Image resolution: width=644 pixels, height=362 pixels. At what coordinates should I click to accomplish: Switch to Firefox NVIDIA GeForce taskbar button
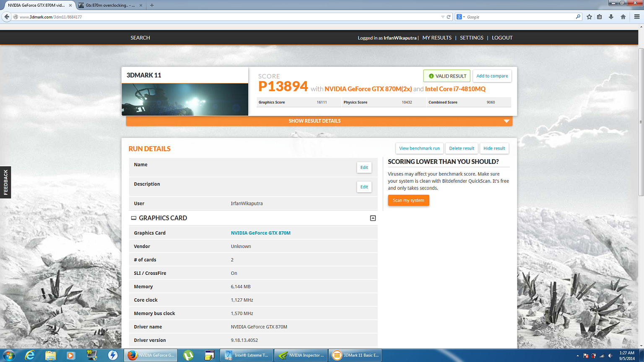click(x=151, y=355)
